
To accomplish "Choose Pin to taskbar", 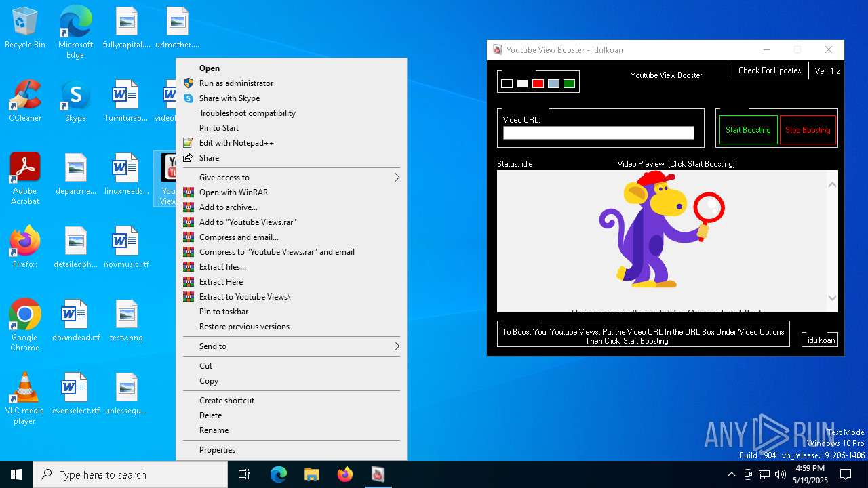I will tap(292, 312).
